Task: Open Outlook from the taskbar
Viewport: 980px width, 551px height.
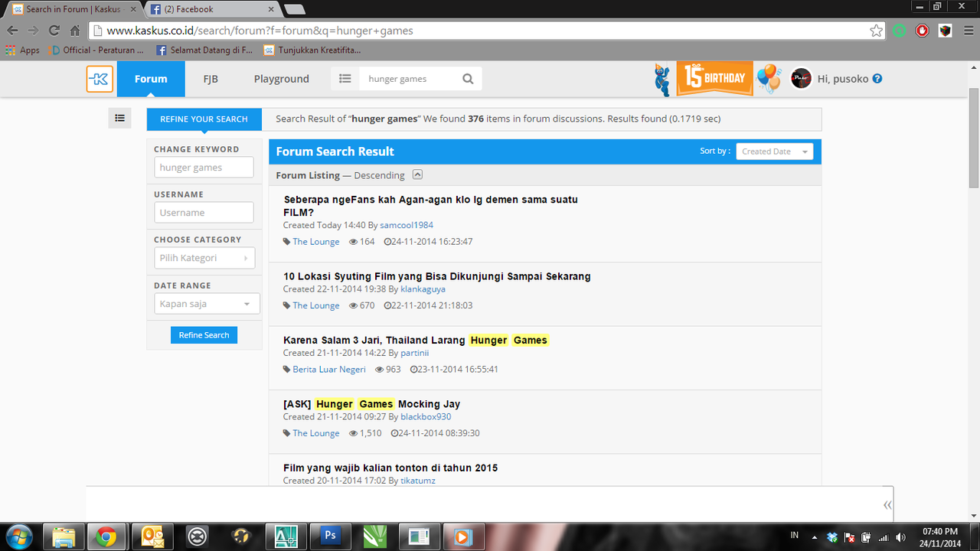Action: coord(152,536)
